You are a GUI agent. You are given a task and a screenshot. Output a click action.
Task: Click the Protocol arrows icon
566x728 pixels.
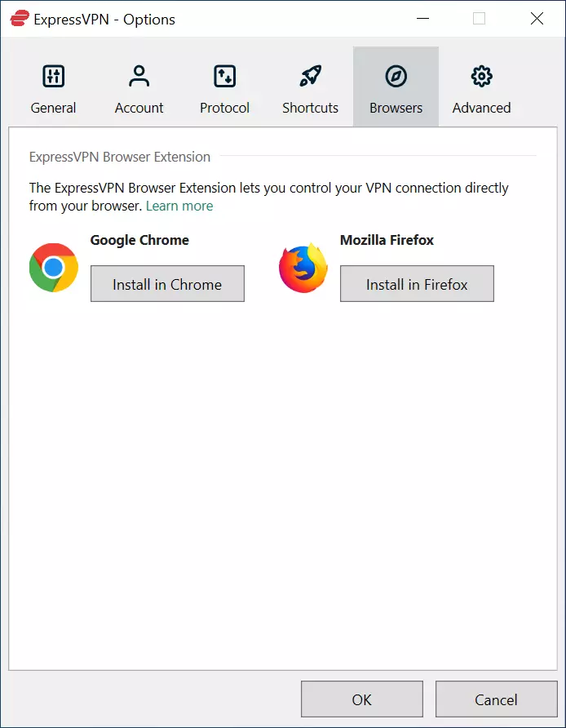224,77
